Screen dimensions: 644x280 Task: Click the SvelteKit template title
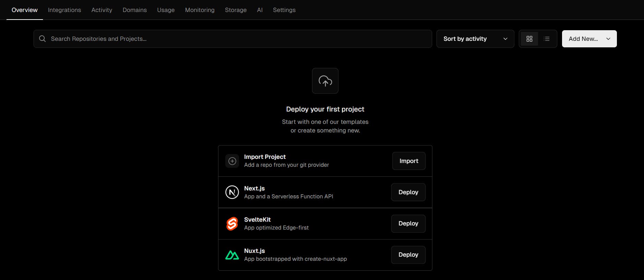coord(258,220)
